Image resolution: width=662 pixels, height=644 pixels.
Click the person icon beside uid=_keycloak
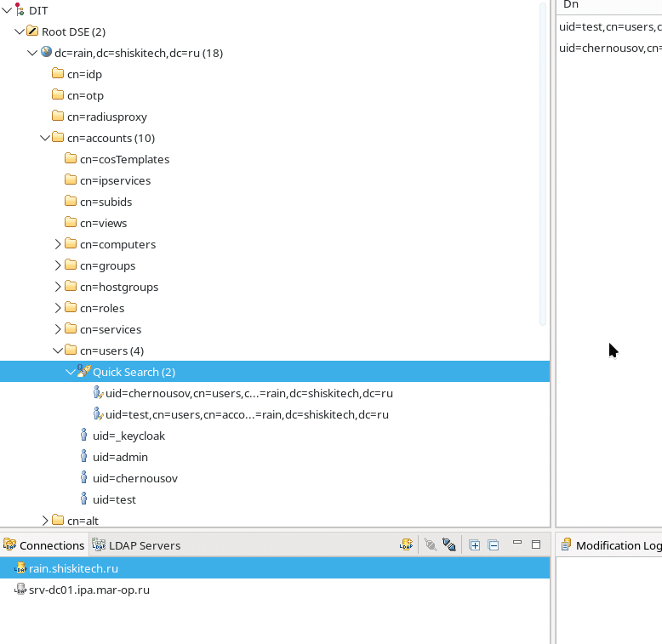pos(83,435)
